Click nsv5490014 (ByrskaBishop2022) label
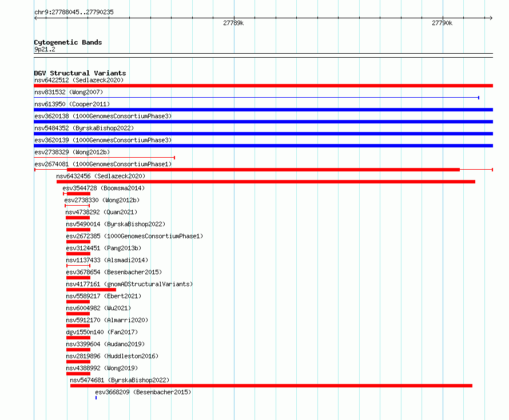This screenshot has height=420, width=509. (x=116, y=224)
